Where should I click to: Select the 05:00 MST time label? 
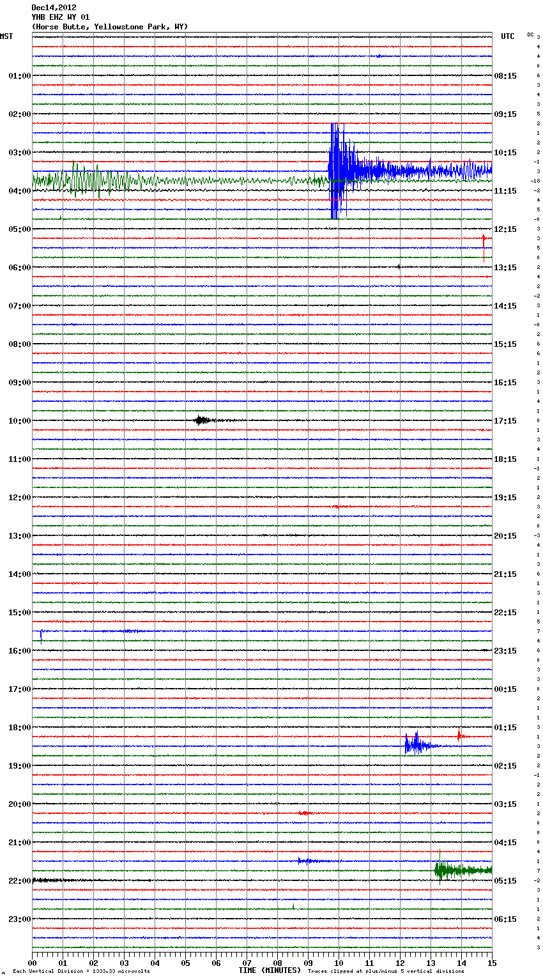[20, 229]
